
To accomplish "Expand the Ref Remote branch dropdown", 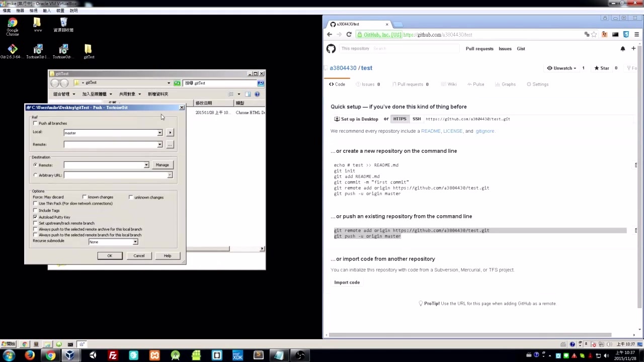I will [159, 145].
